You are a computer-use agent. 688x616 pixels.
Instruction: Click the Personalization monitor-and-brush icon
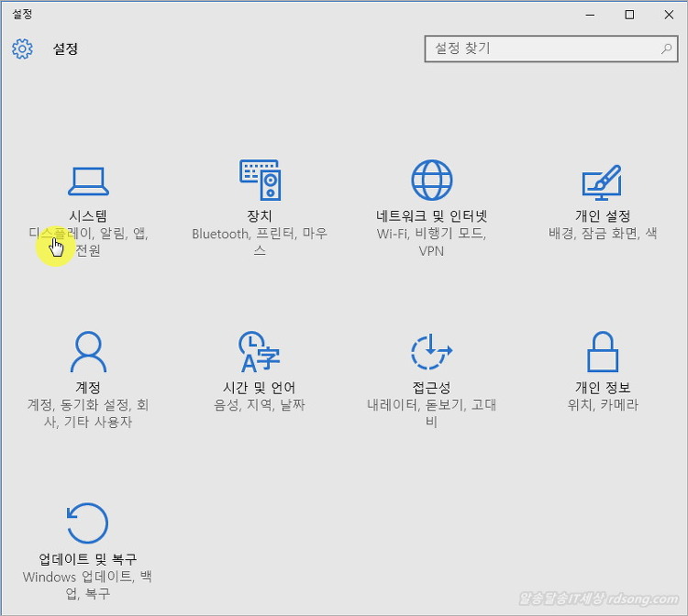tap(603, 181)
